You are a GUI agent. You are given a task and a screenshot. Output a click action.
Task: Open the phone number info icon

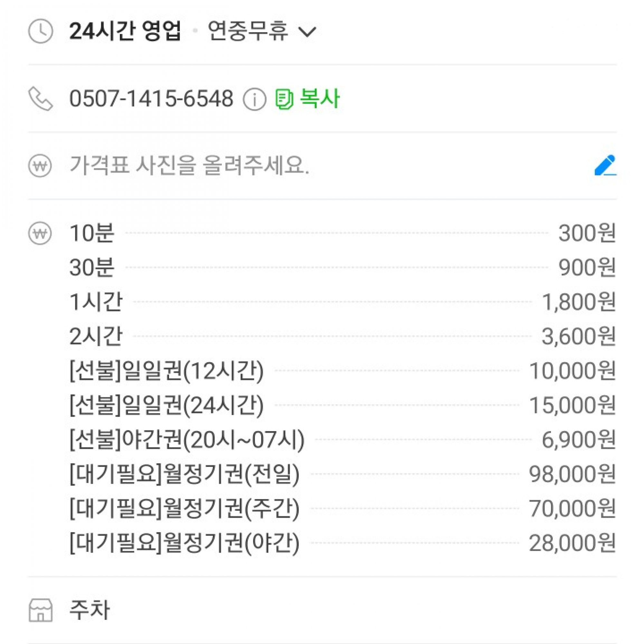click(x=255, y=99)
